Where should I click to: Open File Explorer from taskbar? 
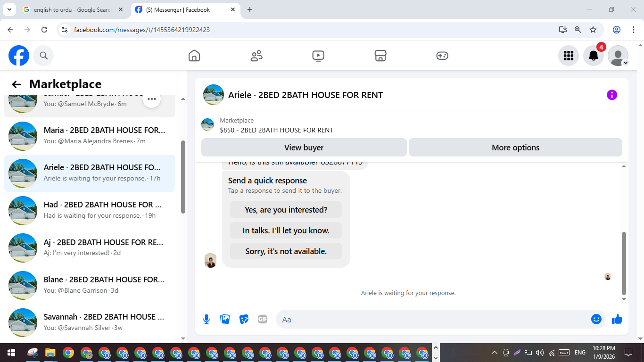(50, 353)
